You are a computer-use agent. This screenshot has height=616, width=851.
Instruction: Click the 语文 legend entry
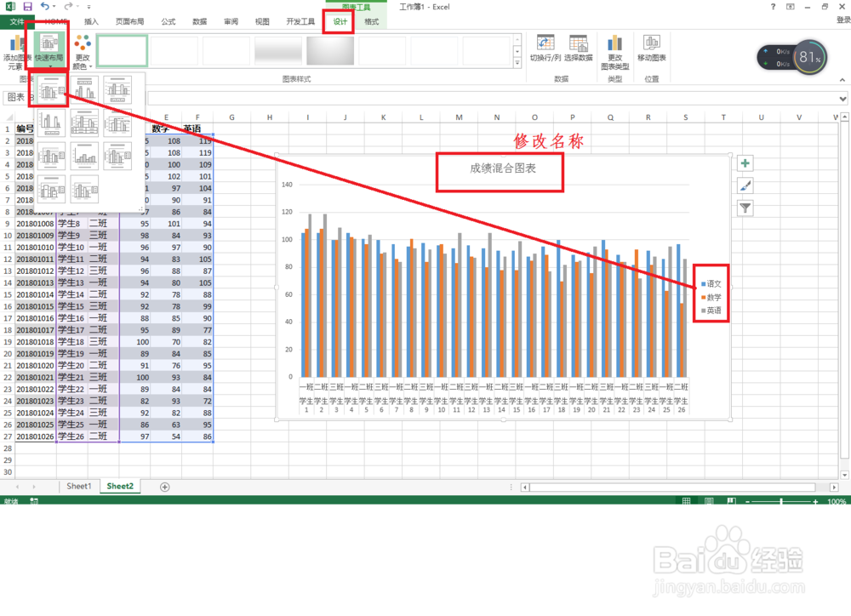click(x=711, y=284)
